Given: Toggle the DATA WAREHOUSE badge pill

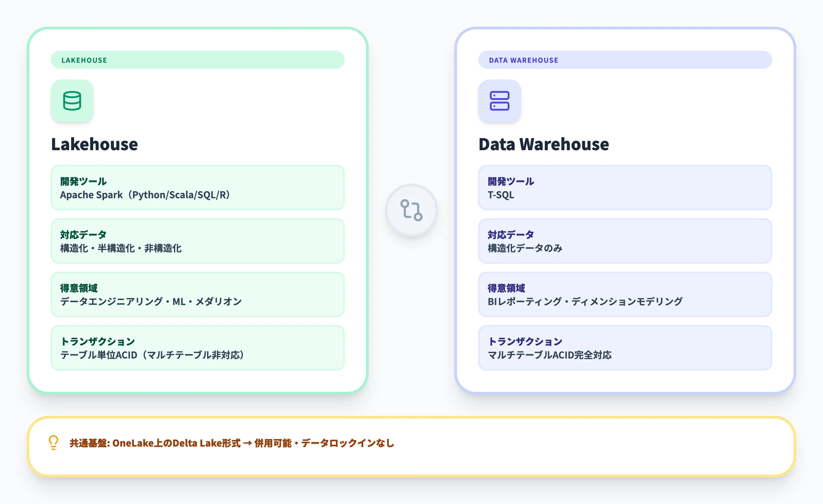Looking at the screenshot, I should pyautogui.click(x=625, y=60).
